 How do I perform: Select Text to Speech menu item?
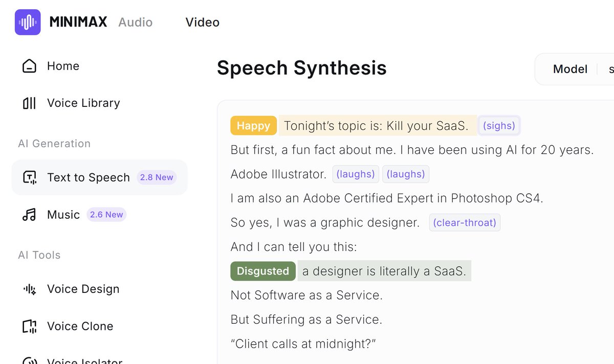[x=100, y=177]
